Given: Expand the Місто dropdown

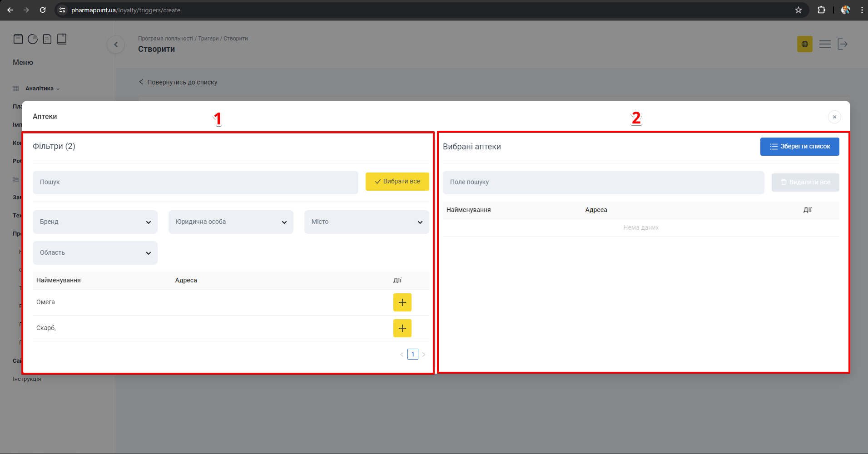Looking at the screenshot, I should pyautogui.click(x=367, y=222).
